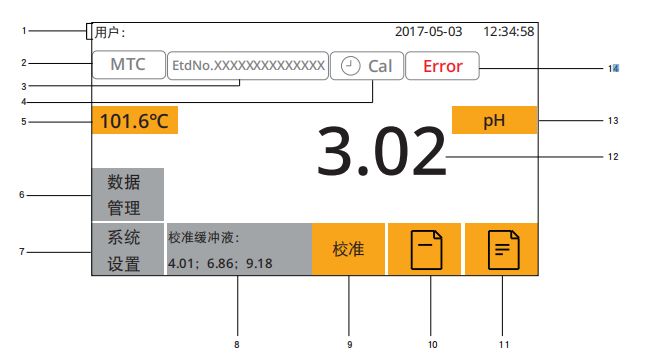Image resolution: width=651 pixels, height=361 pixels.
Task: Tap the Cal calibration reminder button
Action: pos(367,66)
